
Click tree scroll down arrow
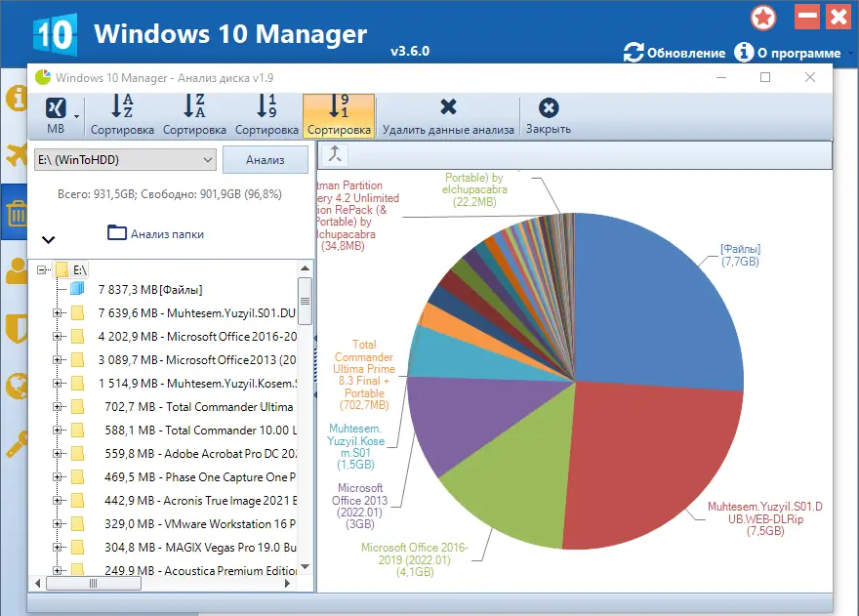tap(306, 567)
